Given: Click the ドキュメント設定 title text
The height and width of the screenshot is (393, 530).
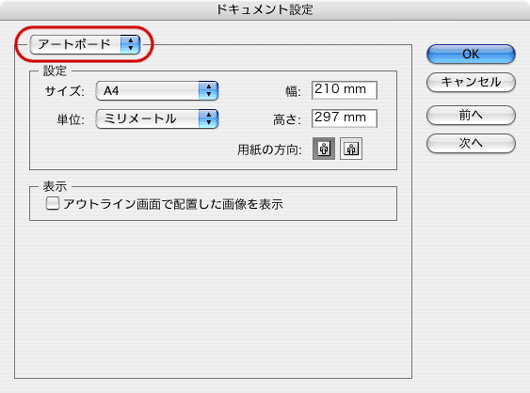Looking at the screenshot, I should click(x=265, y=9).
